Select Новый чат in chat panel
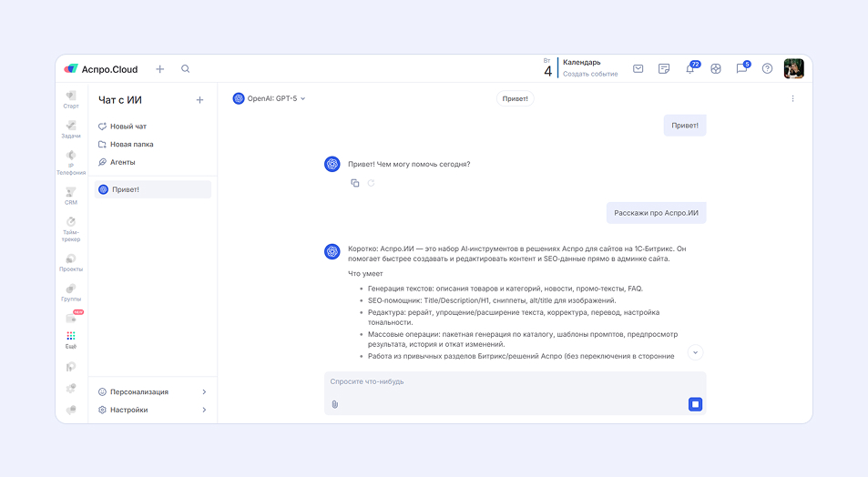Viewport: 868px width, 477px height. (x=122, y=127)
